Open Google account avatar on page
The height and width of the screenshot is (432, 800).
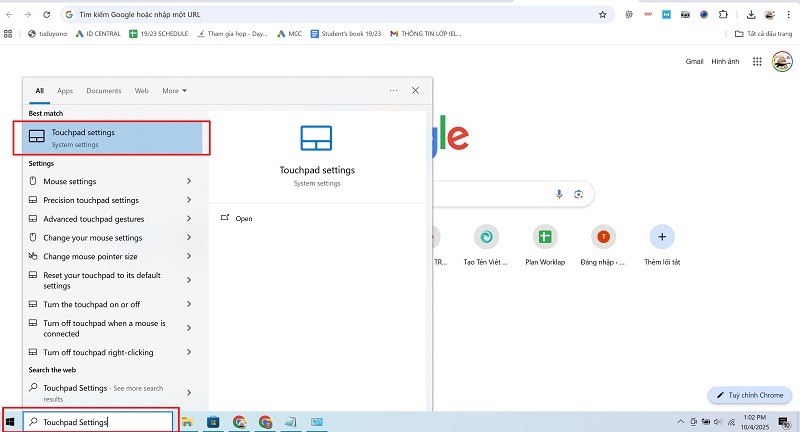[782, 62]
